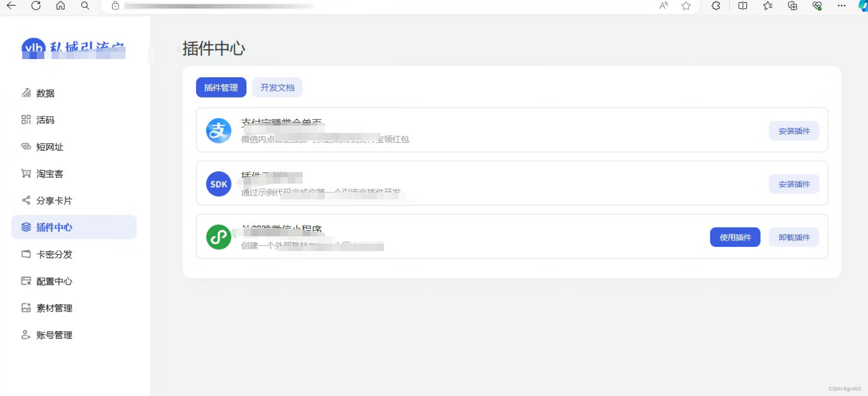
Task: Click the blue SDK plugin icon
Action: pyautogui.click(x=219, y=184)
